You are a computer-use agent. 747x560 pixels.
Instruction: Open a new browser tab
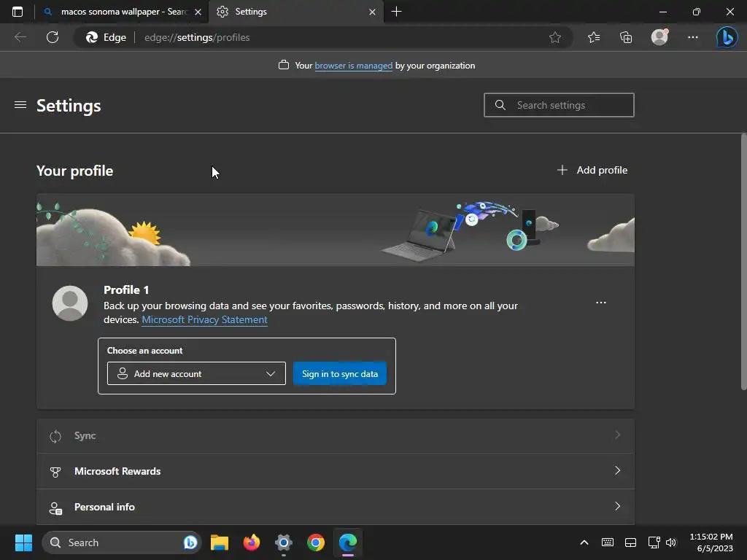point(396,12)
